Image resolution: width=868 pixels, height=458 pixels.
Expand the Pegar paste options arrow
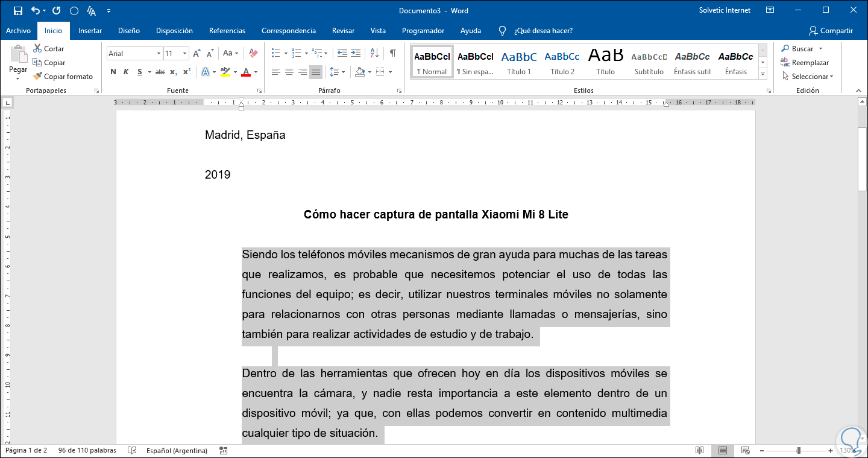coord(18,78)
